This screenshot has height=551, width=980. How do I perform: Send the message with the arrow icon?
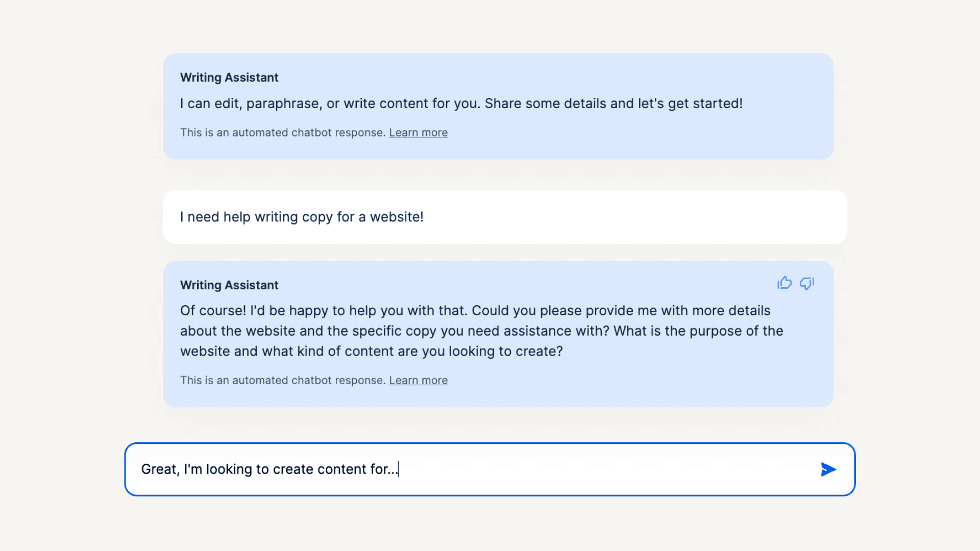point(828,469)
